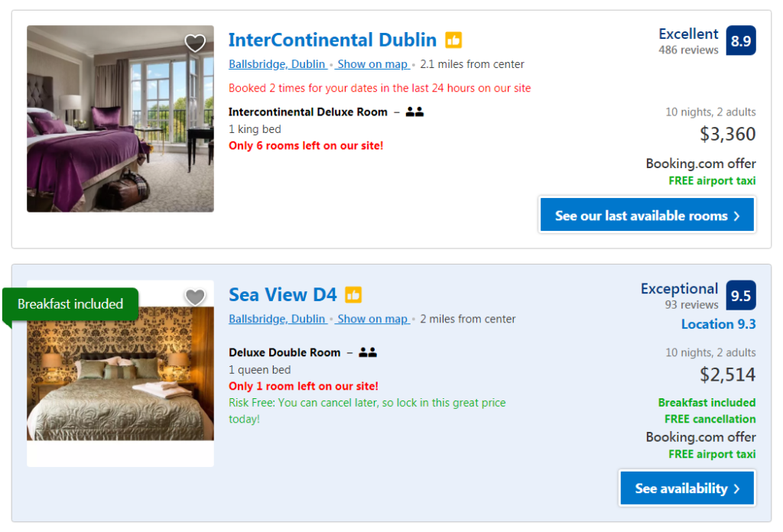Show InterContinental Dublin on map
The width and height of the screenshot is (783, 532).
372,64
